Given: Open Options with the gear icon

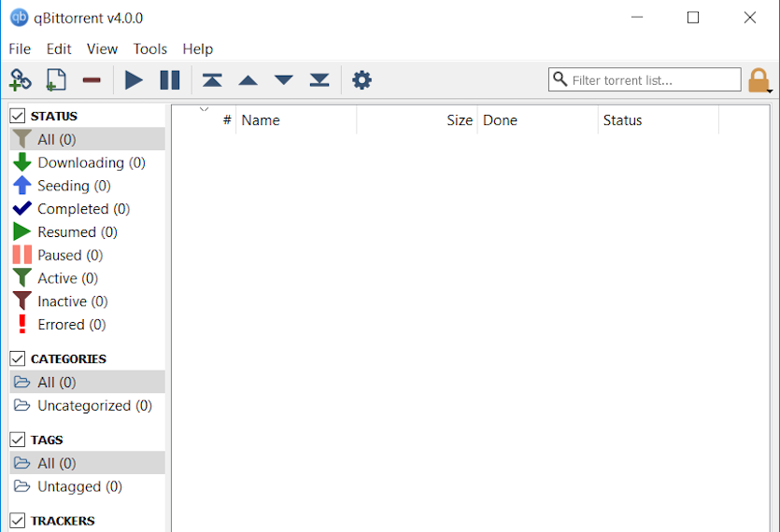Looking at the screenshot, I should click(x=362, y=80).
